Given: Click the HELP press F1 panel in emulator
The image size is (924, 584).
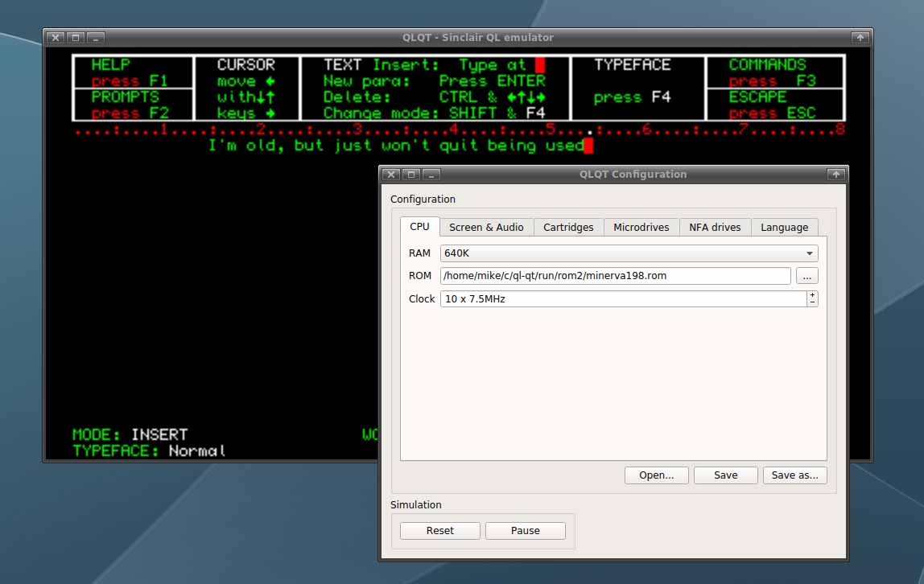Looking at the screenshot, I should pyautogui.click(x=133, y=72).
